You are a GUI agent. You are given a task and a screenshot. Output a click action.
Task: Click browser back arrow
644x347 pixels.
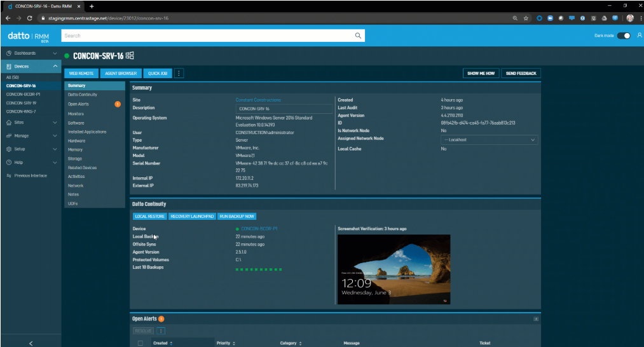tap(8, 18)
